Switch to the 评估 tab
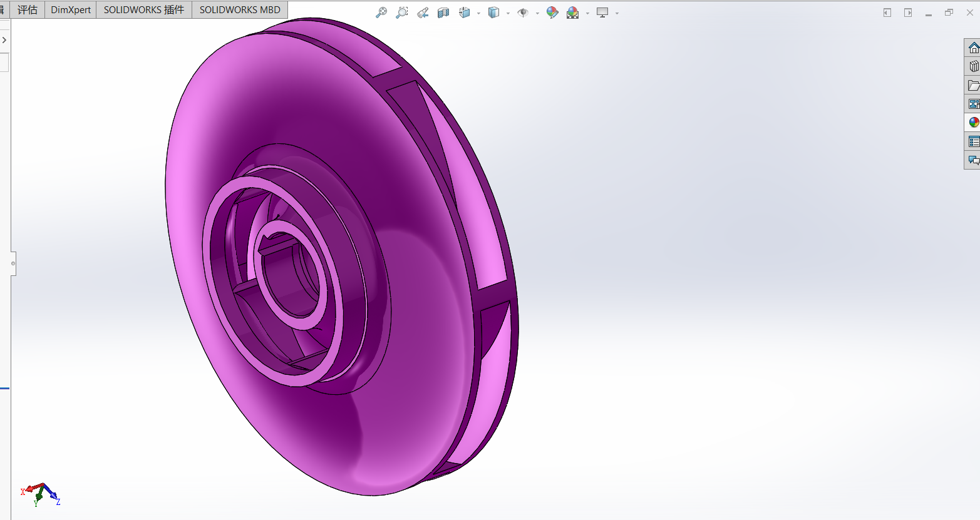 28,9
